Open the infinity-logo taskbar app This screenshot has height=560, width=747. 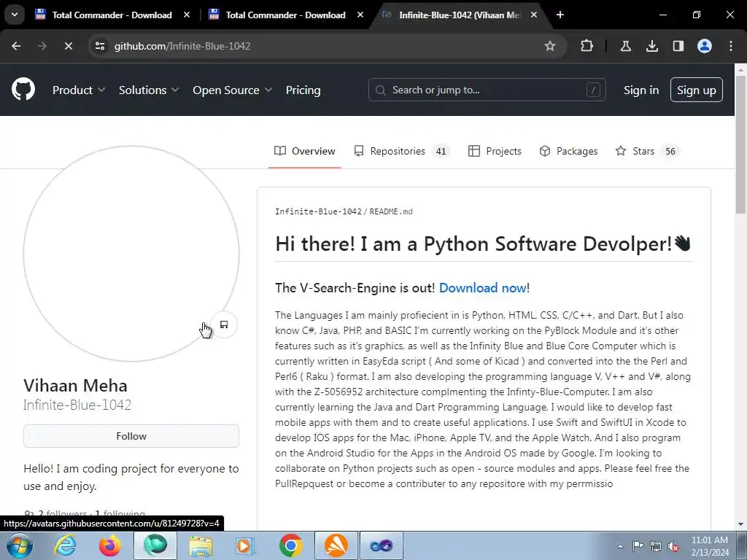click(x=381, y=545)
